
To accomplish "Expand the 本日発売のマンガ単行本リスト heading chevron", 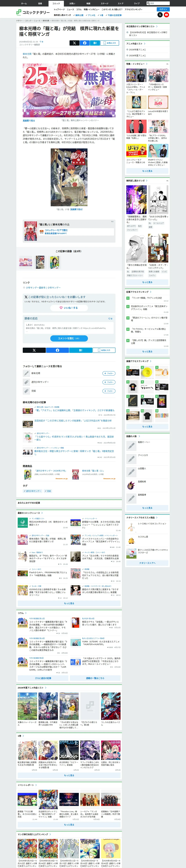I will (157, 26).
